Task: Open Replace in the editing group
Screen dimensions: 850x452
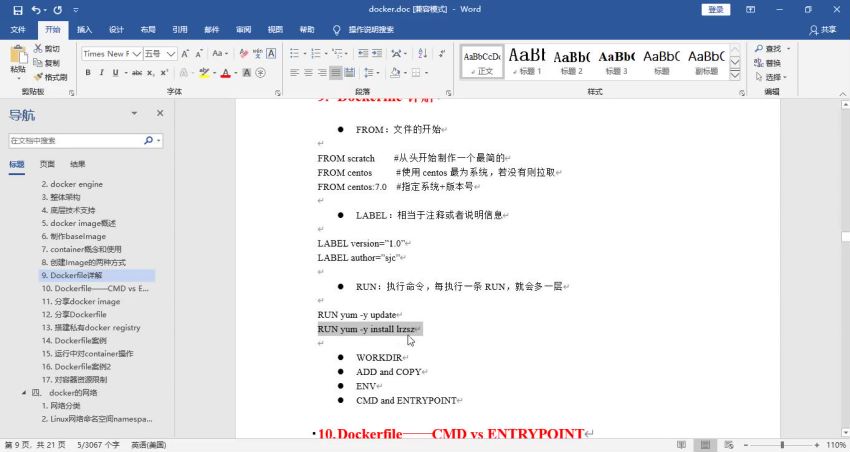Action: click(768, 63)
